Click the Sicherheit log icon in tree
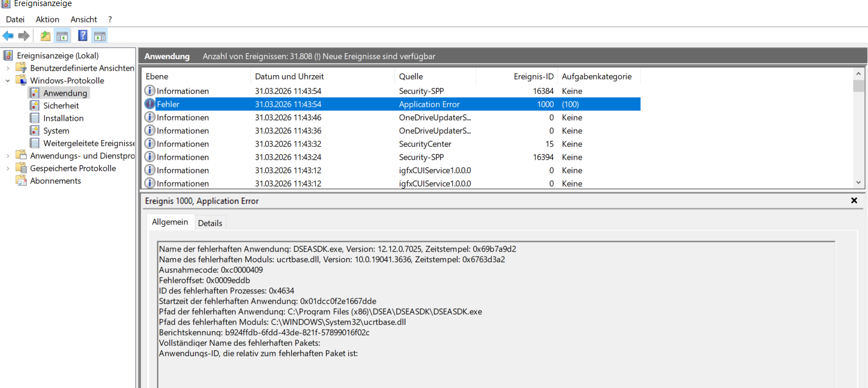This screenshot has height=388, width=868. tap(35, 106)
